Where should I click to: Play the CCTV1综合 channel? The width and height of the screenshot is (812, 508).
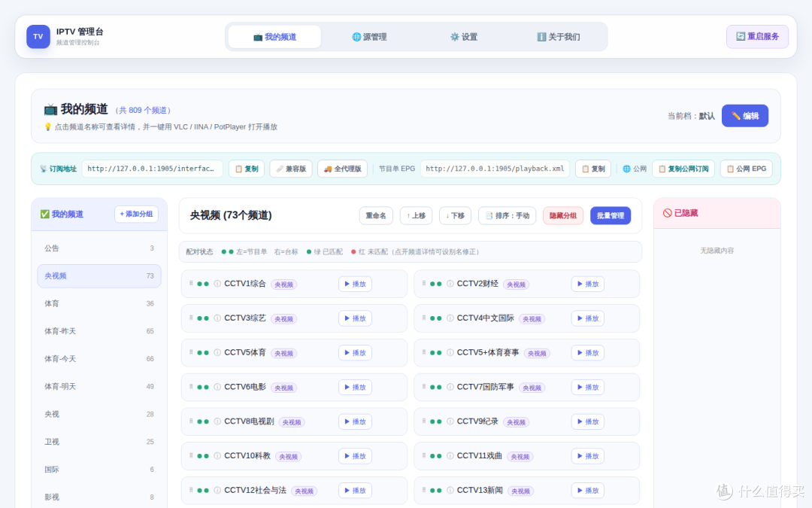tap(355, 284)
